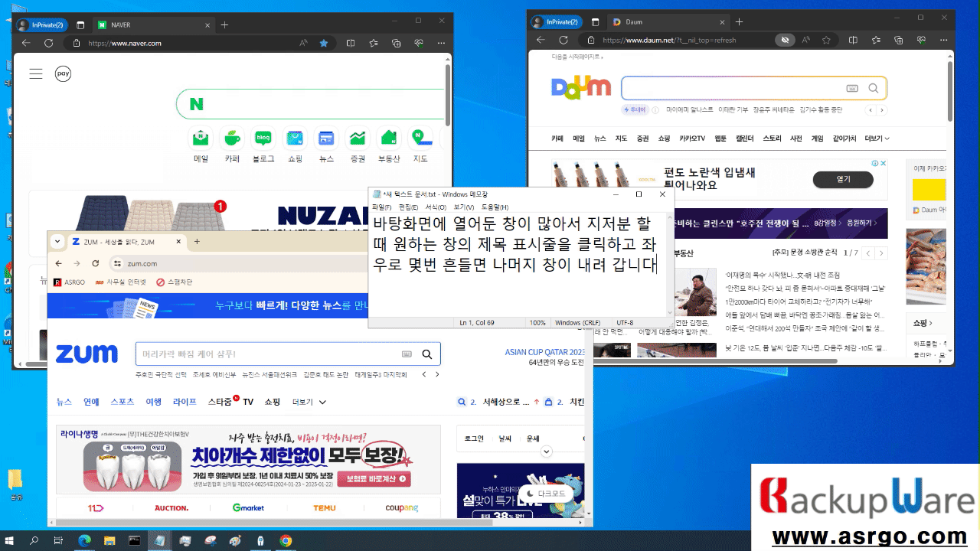Viewport: 980px width, 551px height.
Task: Open the Naver hamburger menu icon
Action: 36,74
